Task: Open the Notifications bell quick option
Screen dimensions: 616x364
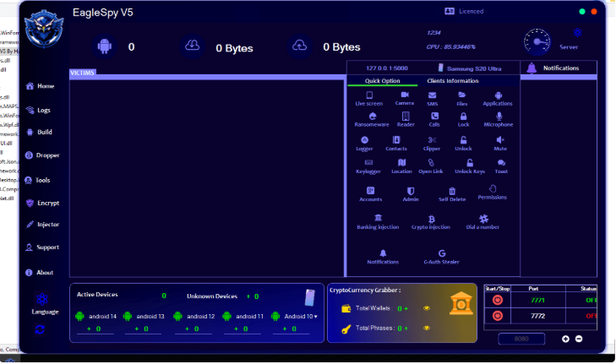Action: pyautogui.click(x=383, y=257)
